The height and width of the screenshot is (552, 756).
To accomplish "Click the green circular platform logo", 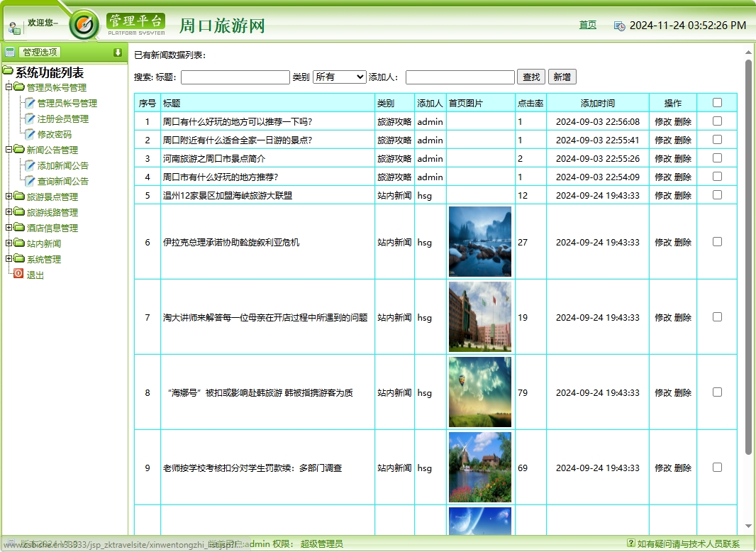I will click(x=84, y=21).
